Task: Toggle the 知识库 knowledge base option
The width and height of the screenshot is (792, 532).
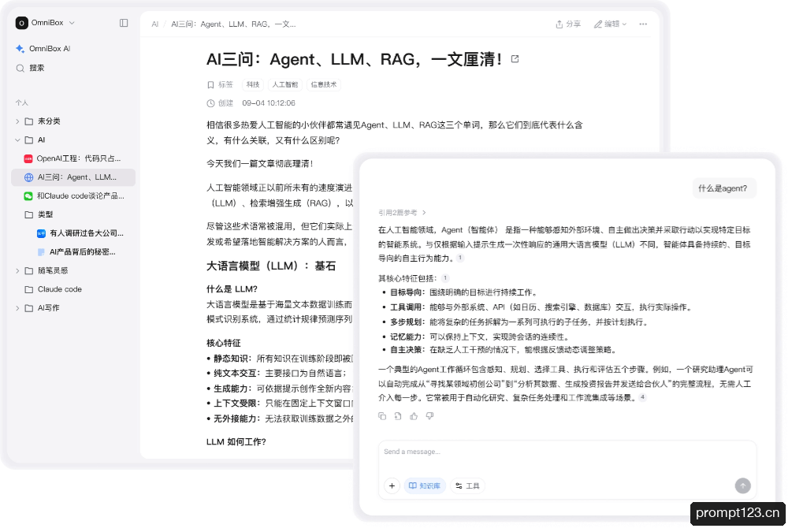Action: (x=425, y=486)
